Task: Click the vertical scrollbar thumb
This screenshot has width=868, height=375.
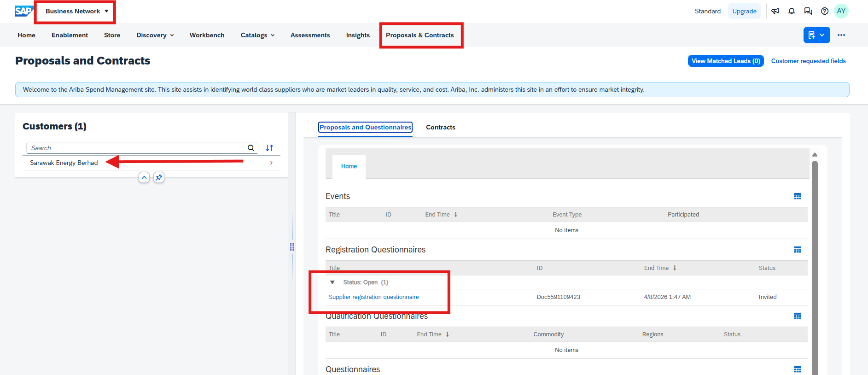Action: coord(815,267)
